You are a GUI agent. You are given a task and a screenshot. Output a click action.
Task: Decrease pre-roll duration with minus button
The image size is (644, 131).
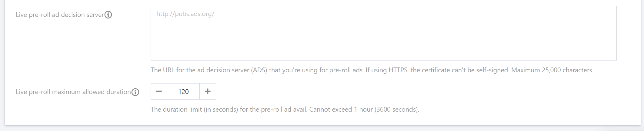(159, 91)
